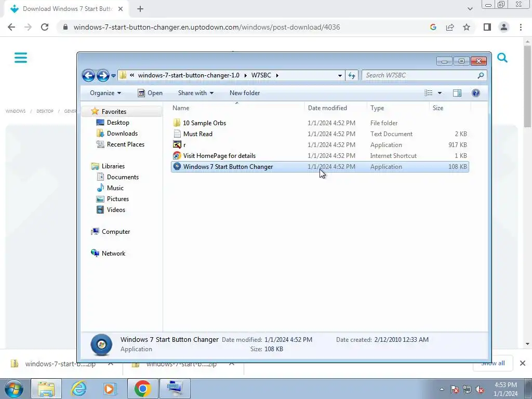The width and height of the screenshot is (532, 399).
Task: Expand the Share with menu
Action: (196, 93)
